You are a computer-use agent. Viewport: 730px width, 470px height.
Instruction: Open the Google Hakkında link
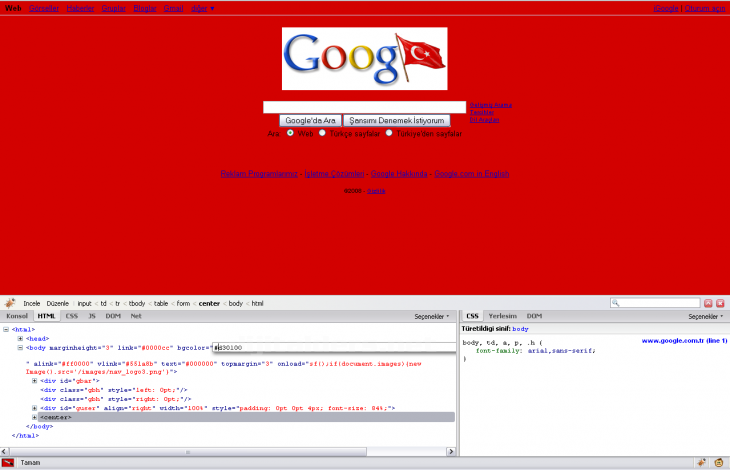point(399,174)
